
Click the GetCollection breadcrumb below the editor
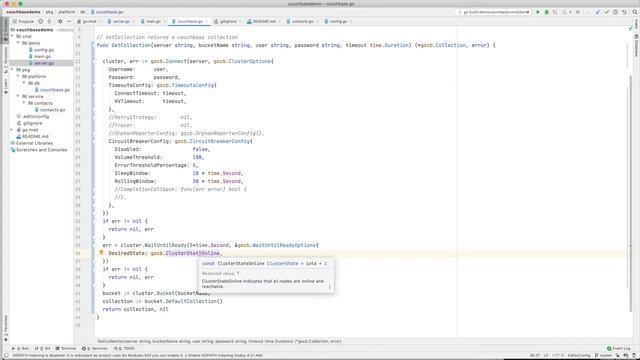[220, 341]
